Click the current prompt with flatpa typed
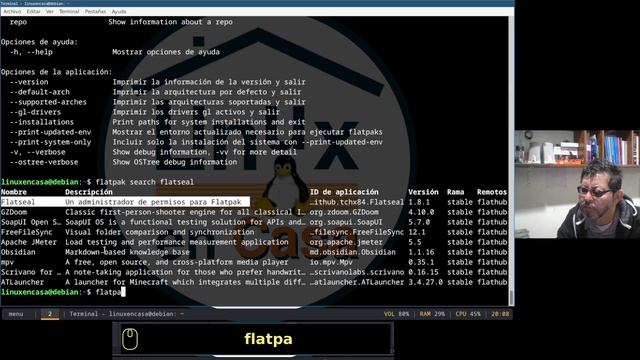 click(63, 292)
